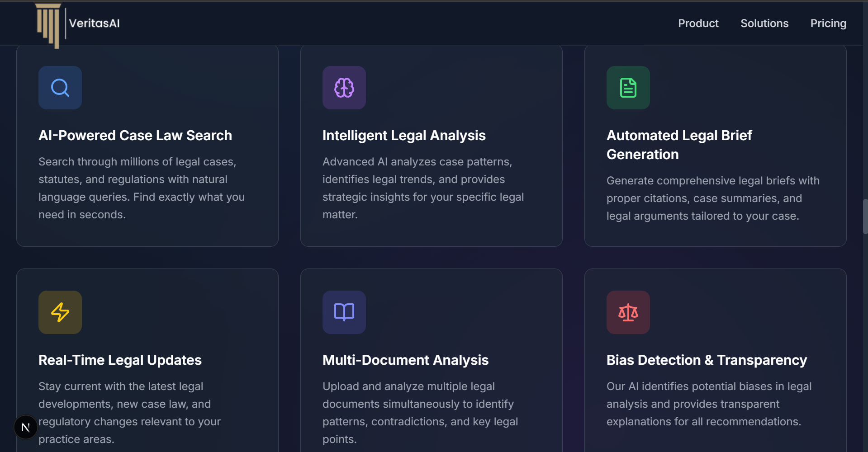Screen dimensions: 868x452
Task: Open the Product menu item
Action: click(698, 24)
